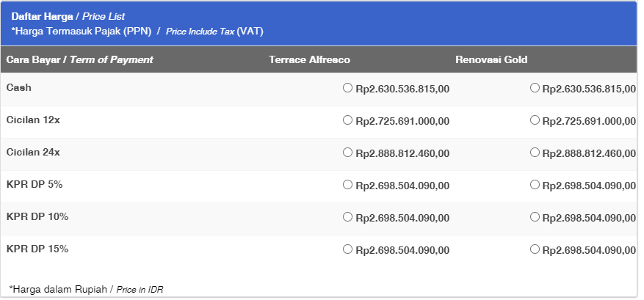Select KPR DP 15% for Terrace Alfresco
This screenshot has height=300, width=644.
pyautogui.click(x=347, y=249)
